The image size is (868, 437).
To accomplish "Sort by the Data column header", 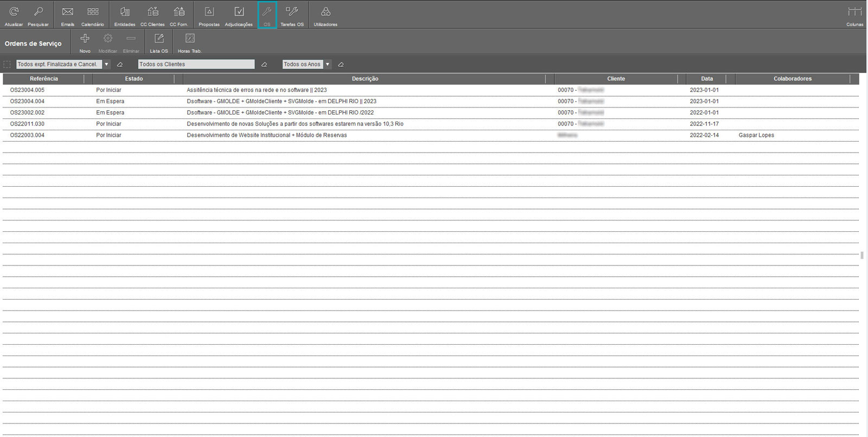I will coord(706,79).
